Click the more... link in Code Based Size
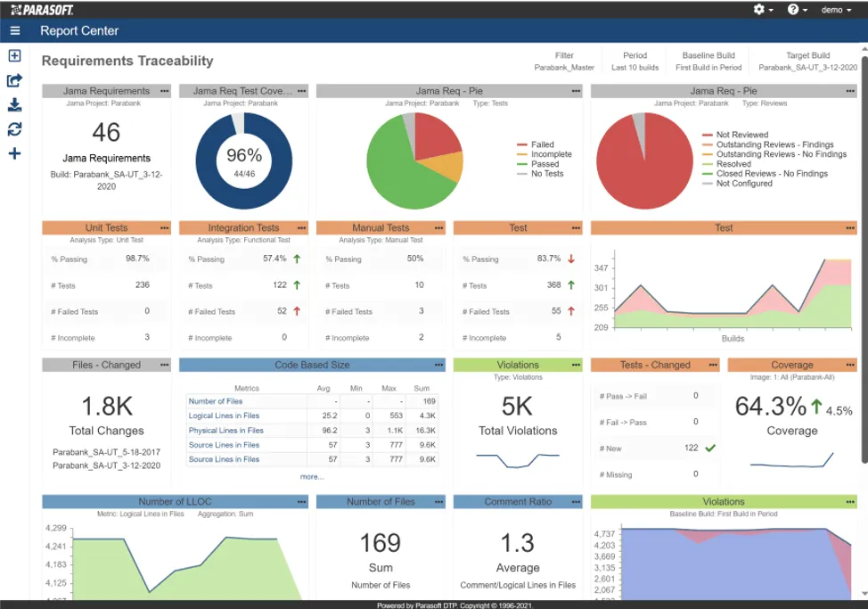The width and height of the screenshot is (868, 609). click(314, 477)
